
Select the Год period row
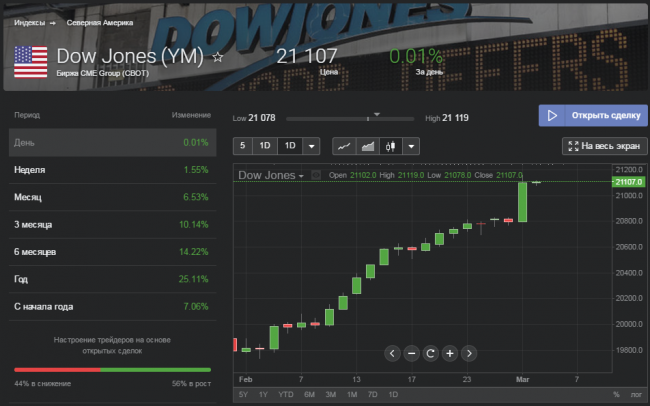112,280
